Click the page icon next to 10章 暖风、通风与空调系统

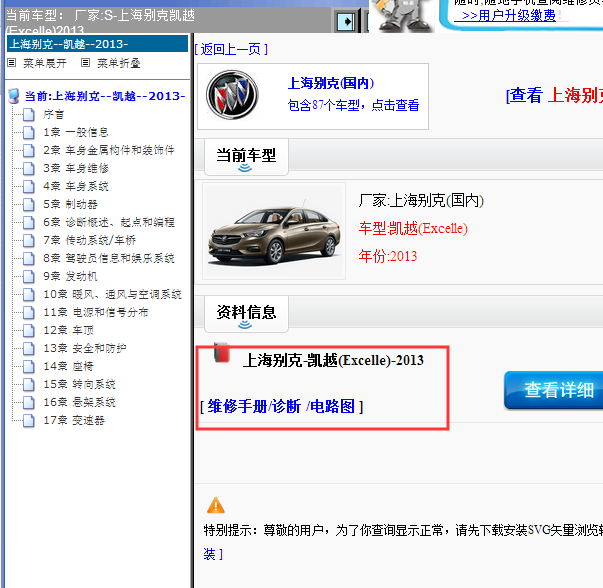pyautogui.click(x=28, y=295)
